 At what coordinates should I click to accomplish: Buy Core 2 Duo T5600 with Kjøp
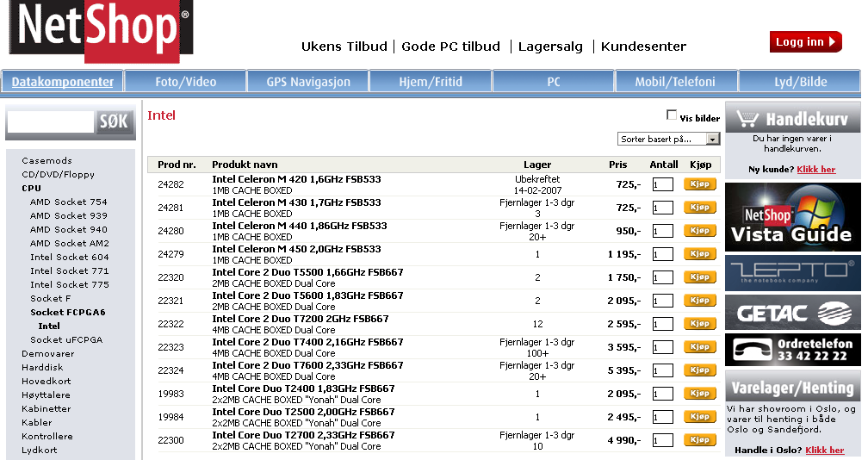(x=700, y=301)
